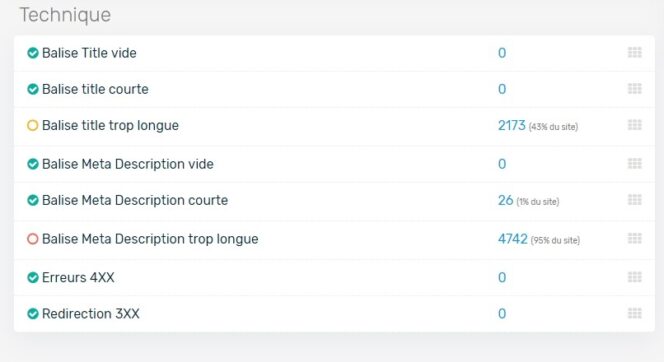
Task: Open grid icon for Meta Description courte
Action: pyautogui.click(x=634, y=200)
